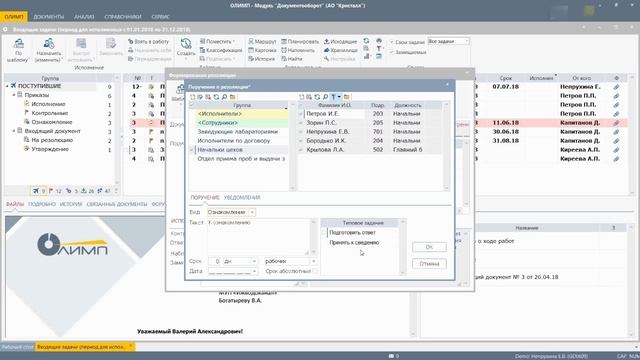Click the refresh icon in group toolbar
Viewport: 640px width, 360px height.
pyautogui.click(x=216, y=97)
